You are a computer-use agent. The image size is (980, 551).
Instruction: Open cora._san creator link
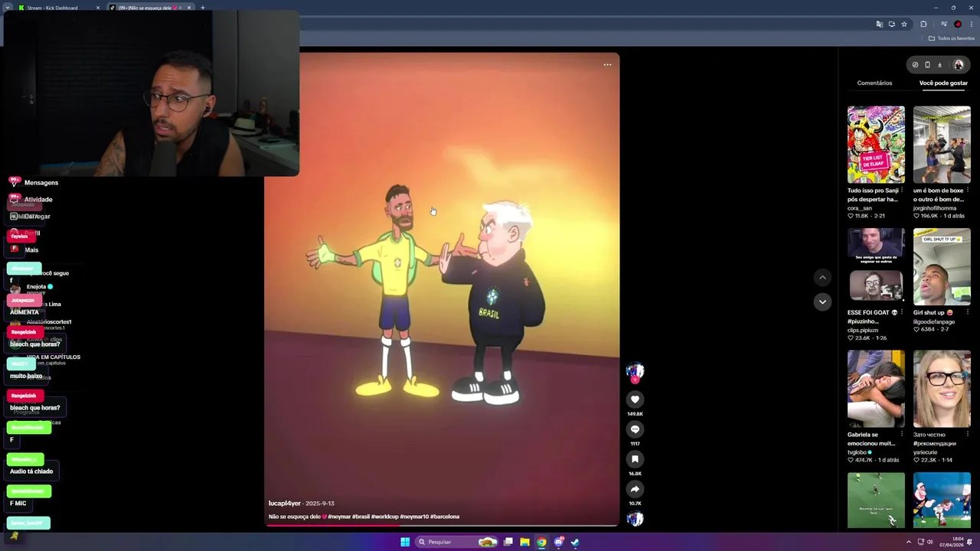tap(860, 208)
